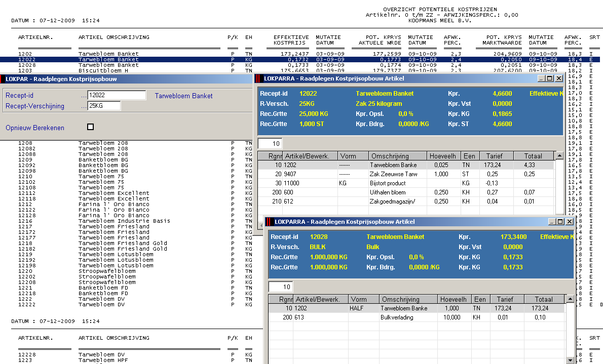Screen dimensions: 603x364
Task: Select the row with article 9407
Action: 406,174
